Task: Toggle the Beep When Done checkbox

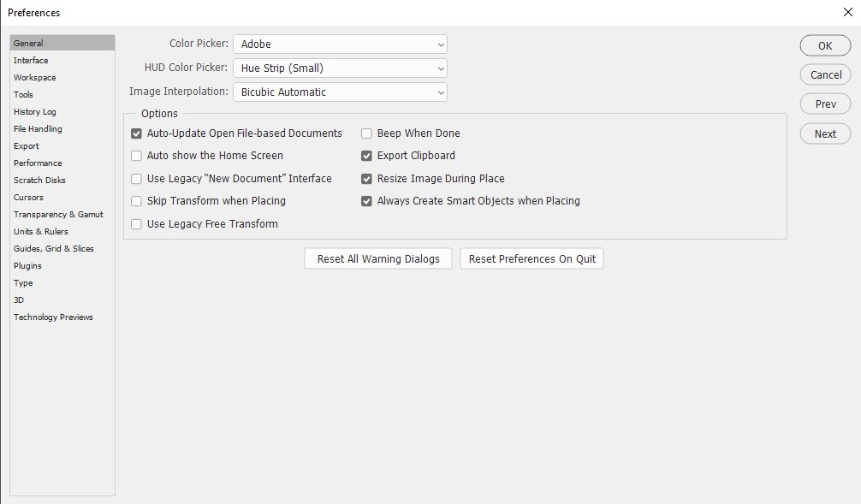Action: click(x=366, y=133)
